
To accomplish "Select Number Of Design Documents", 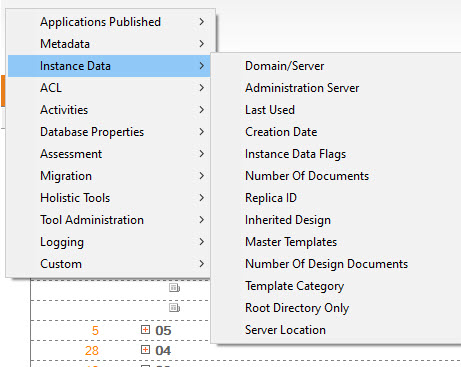I will click(x=337, y=264).
